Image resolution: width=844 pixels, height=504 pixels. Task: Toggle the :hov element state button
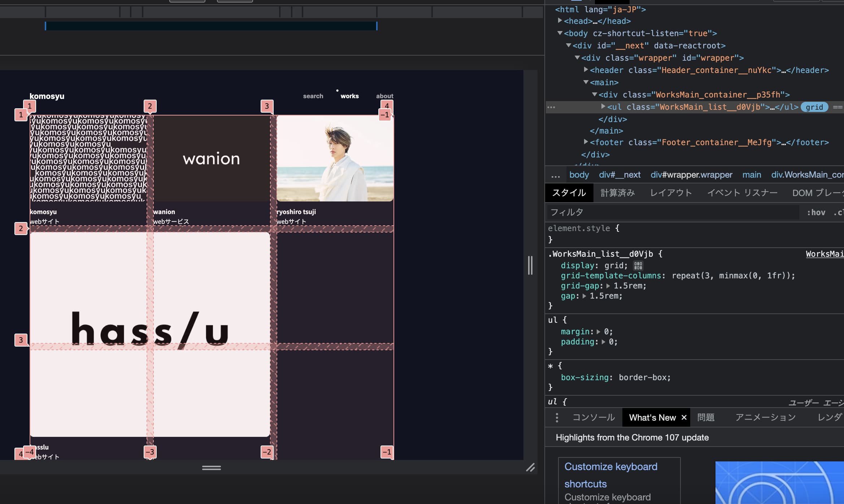[816, 213]
